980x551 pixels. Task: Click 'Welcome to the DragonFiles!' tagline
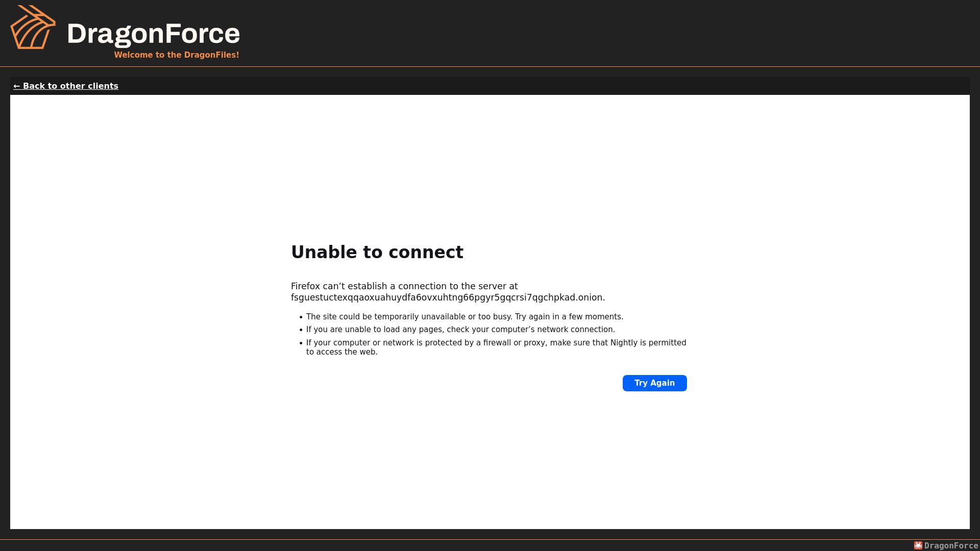tap(177, 55)
